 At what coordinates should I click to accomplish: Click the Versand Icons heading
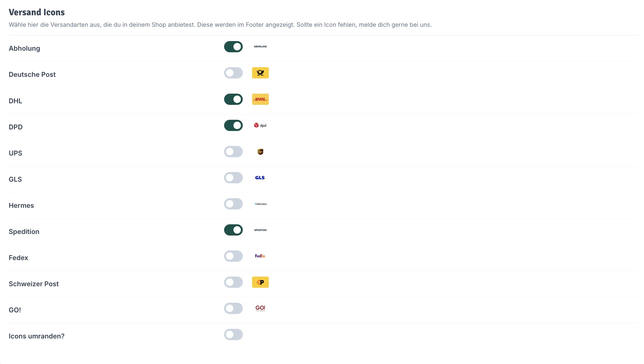(37, 12)
